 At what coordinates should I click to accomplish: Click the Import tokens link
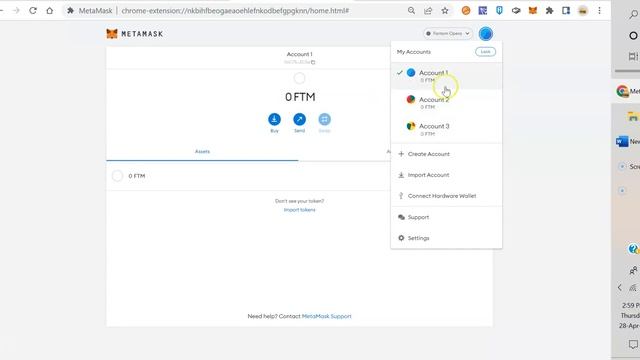pyautogui.click(x=300, y=210)
